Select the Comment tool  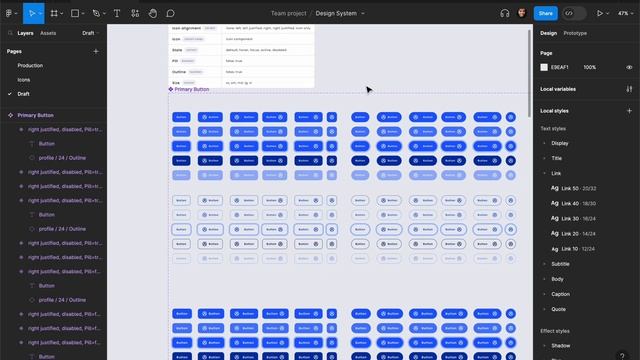(171, 13)
